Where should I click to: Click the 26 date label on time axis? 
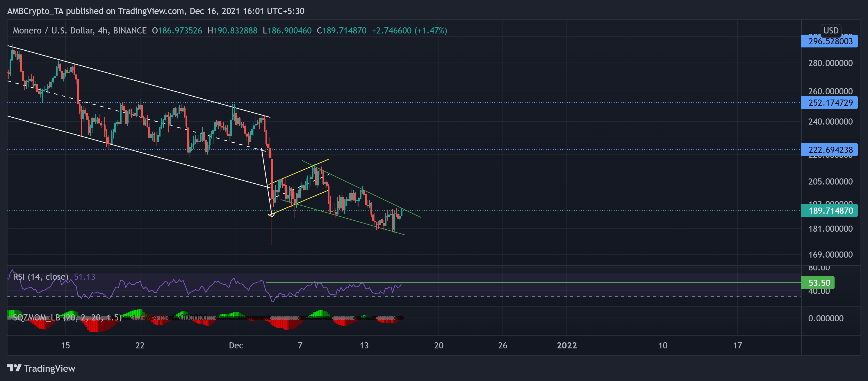(x=502, y=345)
